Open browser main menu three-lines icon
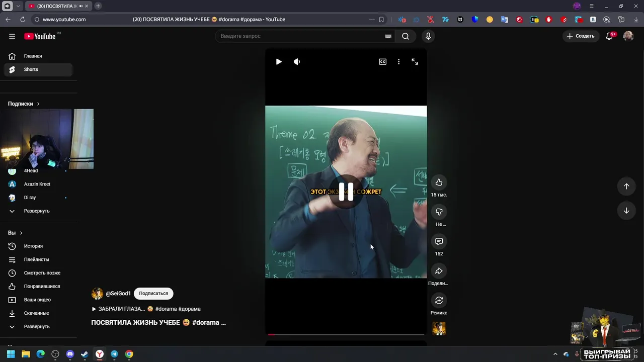This screenshot has height=362, width=644. click(x=592, y=6)
